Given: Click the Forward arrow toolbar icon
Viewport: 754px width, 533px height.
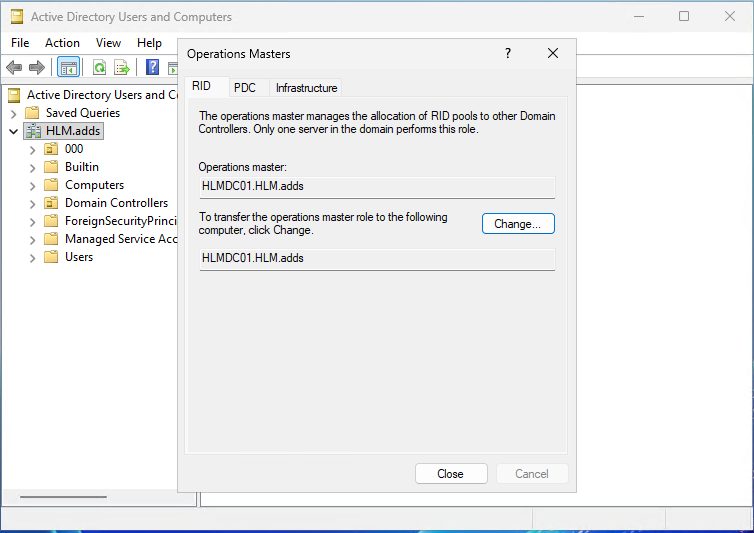Looking at the screenshot, I should click(37, 67).
